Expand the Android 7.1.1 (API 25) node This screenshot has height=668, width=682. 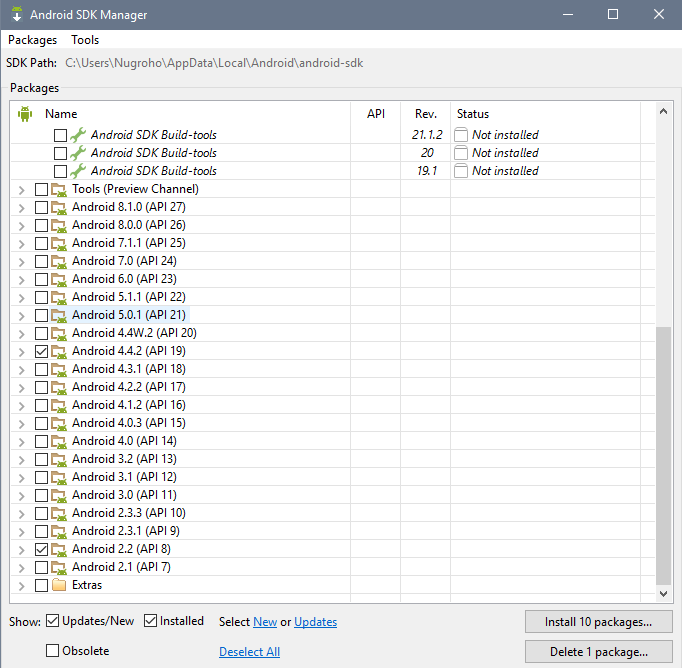(x=21, y=244)
